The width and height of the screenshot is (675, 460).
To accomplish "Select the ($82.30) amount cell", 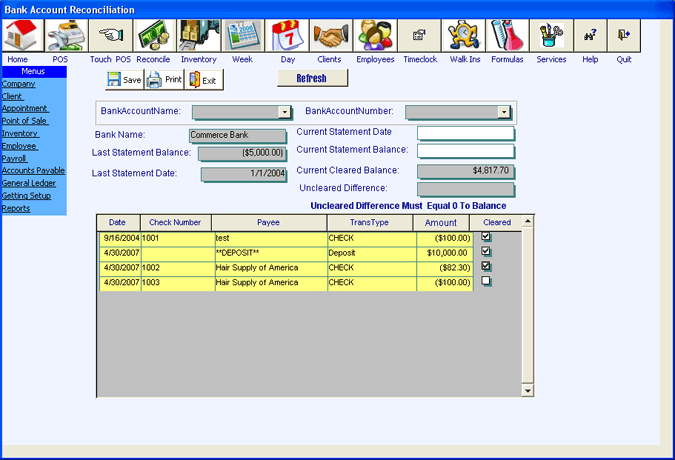I will [444, 268].
